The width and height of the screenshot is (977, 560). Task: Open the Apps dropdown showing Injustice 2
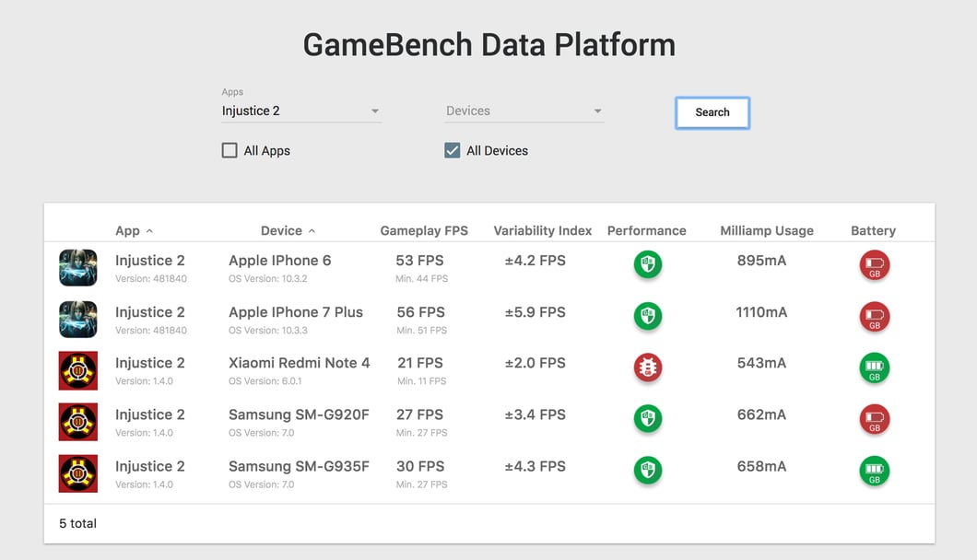pyautogui.click(x=300, y=111)
